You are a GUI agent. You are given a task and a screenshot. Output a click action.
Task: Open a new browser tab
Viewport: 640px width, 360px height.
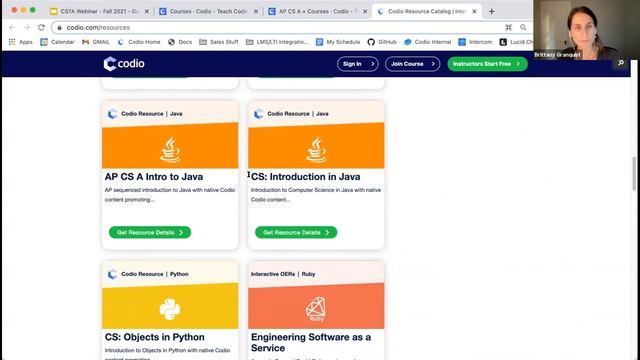pos(491,11)
